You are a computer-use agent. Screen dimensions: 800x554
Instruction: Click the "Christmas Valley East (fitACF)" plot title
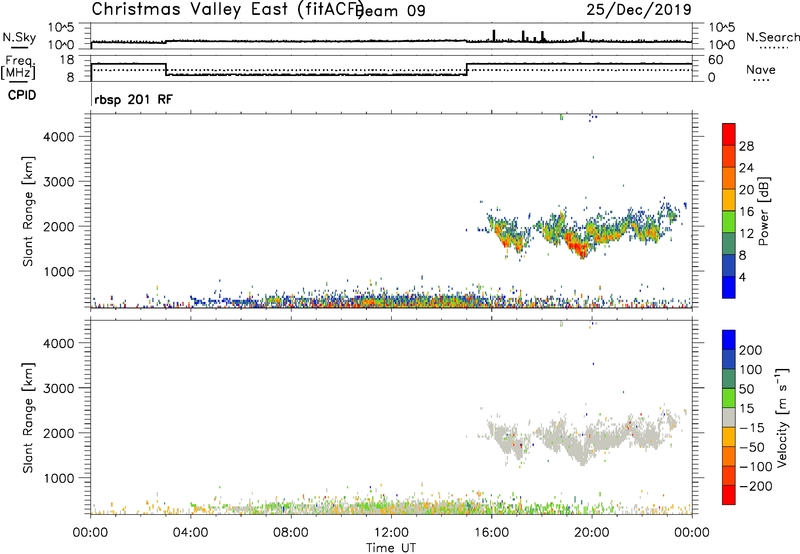point(227,10)
